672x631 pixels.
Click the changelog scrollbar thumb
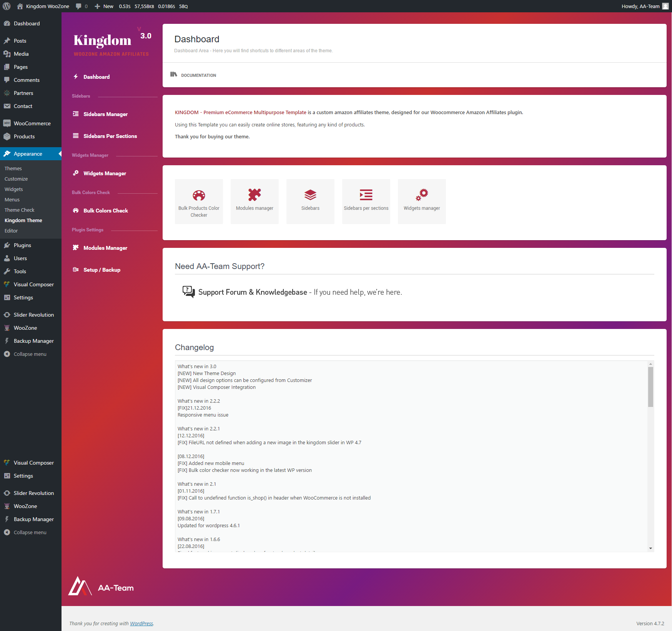pos(650,387)
